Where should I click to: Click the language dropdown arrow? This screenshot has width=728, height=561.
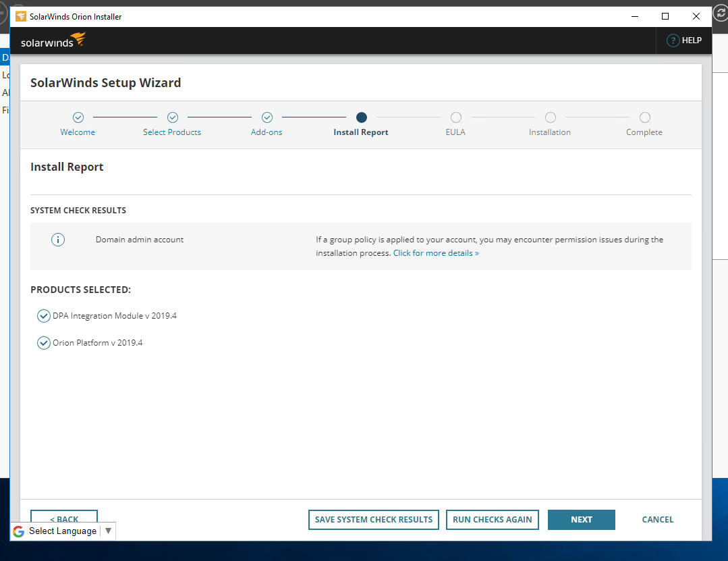click(x=108, y=531)
